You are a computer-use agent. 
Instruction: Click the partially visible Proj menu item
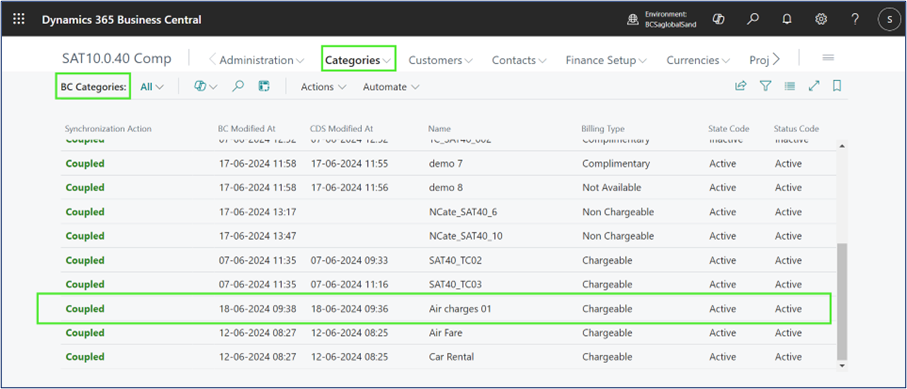[x=759, y=60]
